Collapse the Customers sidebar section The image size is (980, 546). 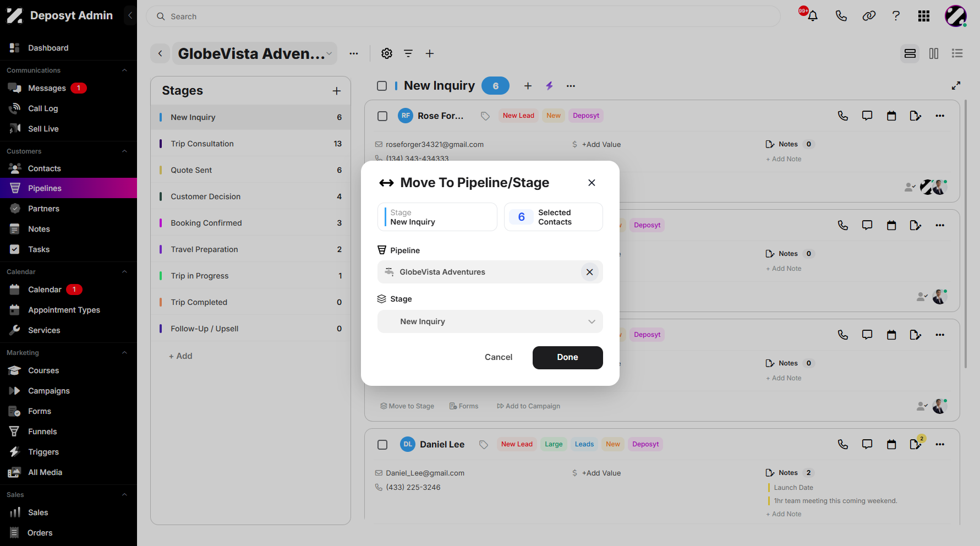124,151
